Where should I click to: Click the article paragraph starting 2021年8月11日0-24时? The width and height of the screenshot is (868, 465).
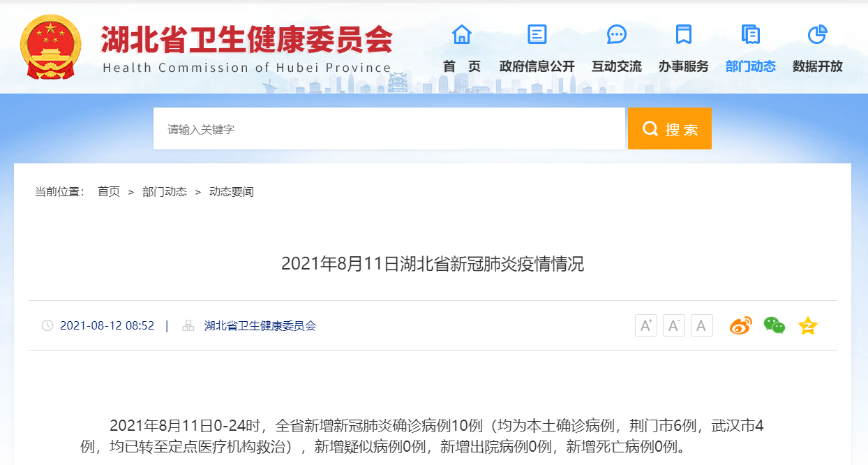(x=422, y=436)
